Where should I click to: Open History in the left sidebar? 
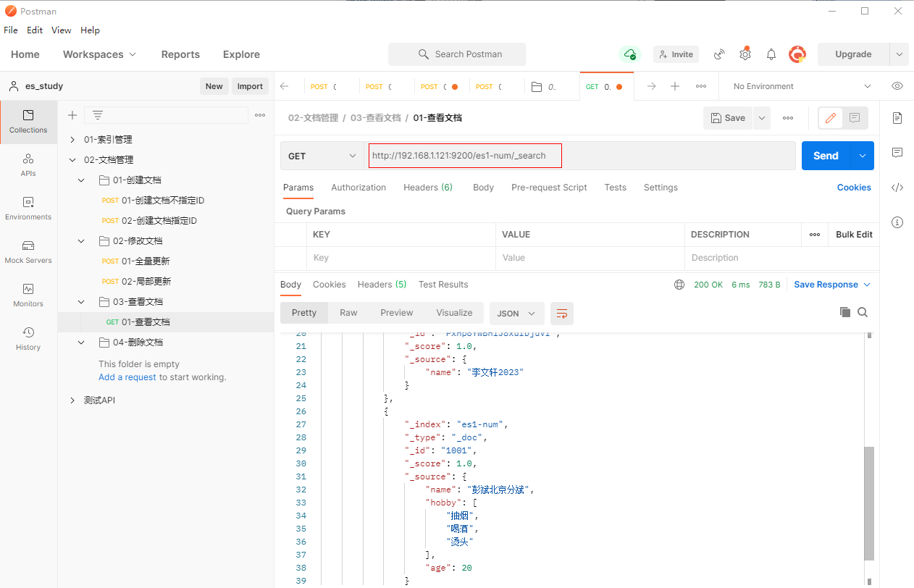tap(28, 338)
